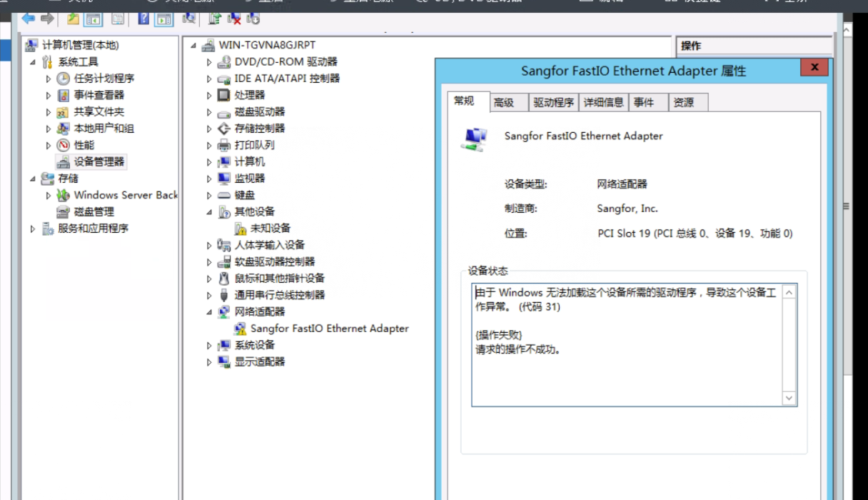The image size is (868, 500).
Task: Expand the 本地用户和组 node
Action: click(49, 129)
